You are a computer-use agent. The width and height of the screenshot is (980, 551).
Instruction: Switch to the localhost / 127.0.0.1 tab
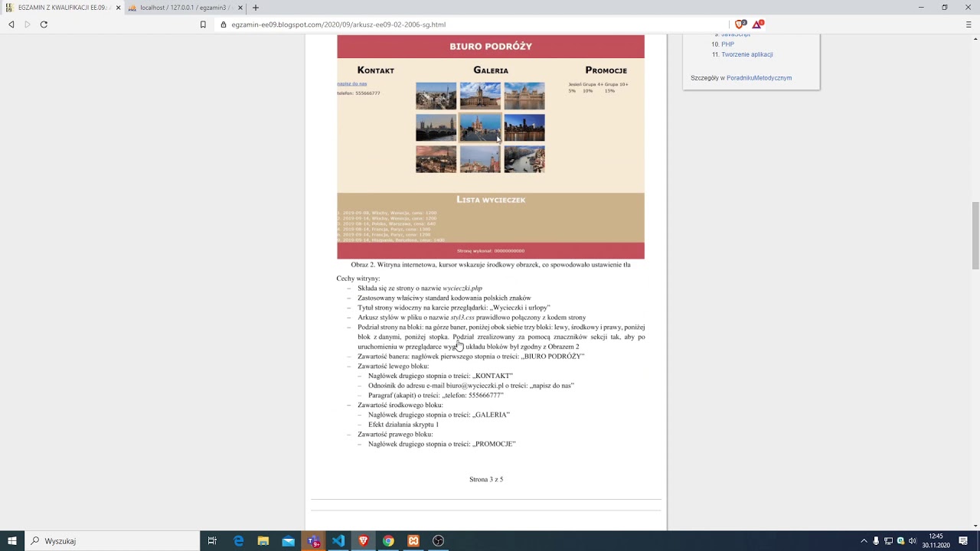(185, 8)
